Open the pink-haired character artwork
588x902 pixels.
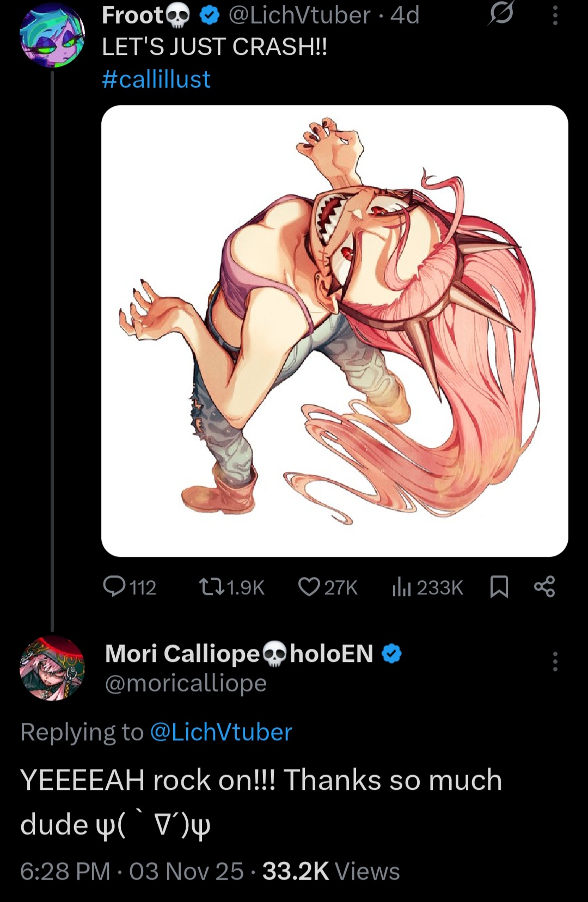pyautogui.click(x=334, y=330)
